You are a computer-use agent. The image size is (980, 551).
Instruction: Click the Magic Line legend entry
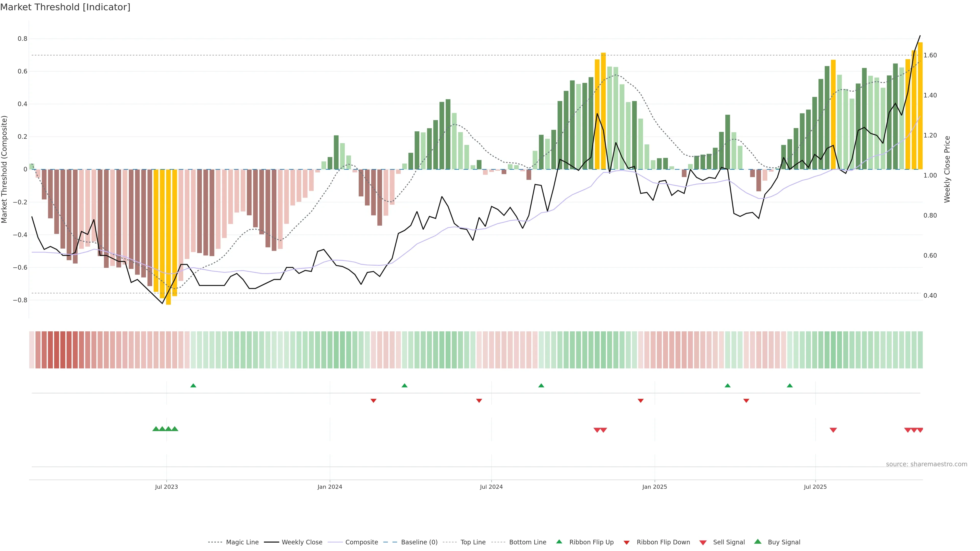pos(242,542)
